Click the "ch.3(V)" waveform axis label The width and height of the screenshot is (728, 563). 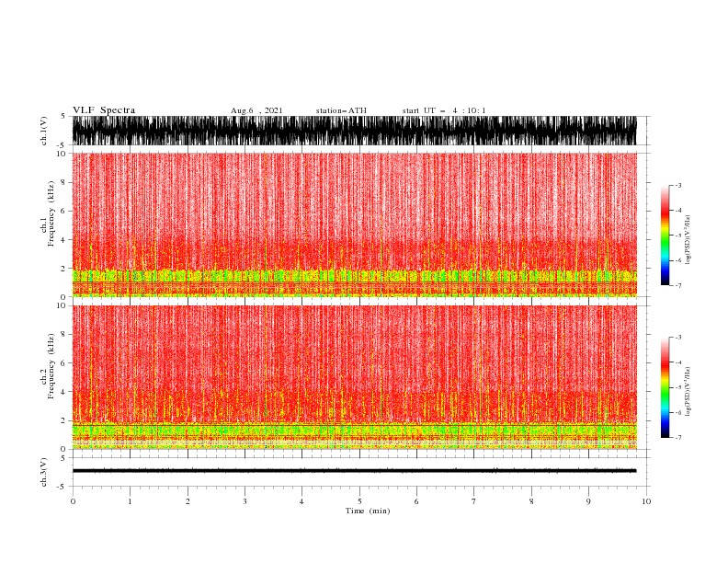click(x=44, y=472)
